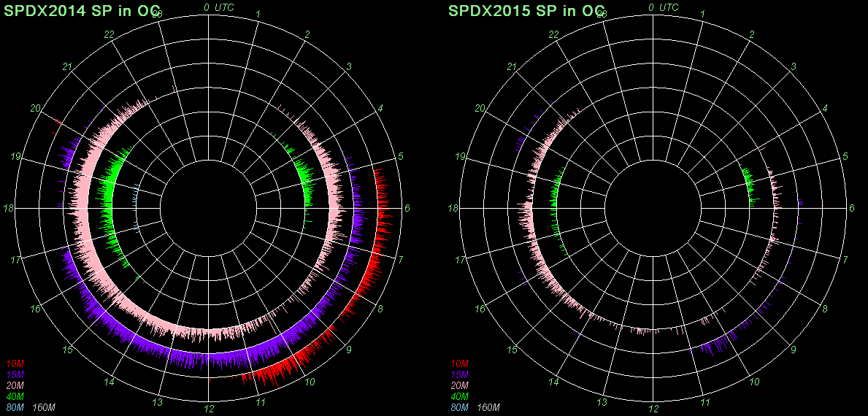
Task: Select purple 15M legend entry on SPDX2014 chart
Action: pos(15,374)
